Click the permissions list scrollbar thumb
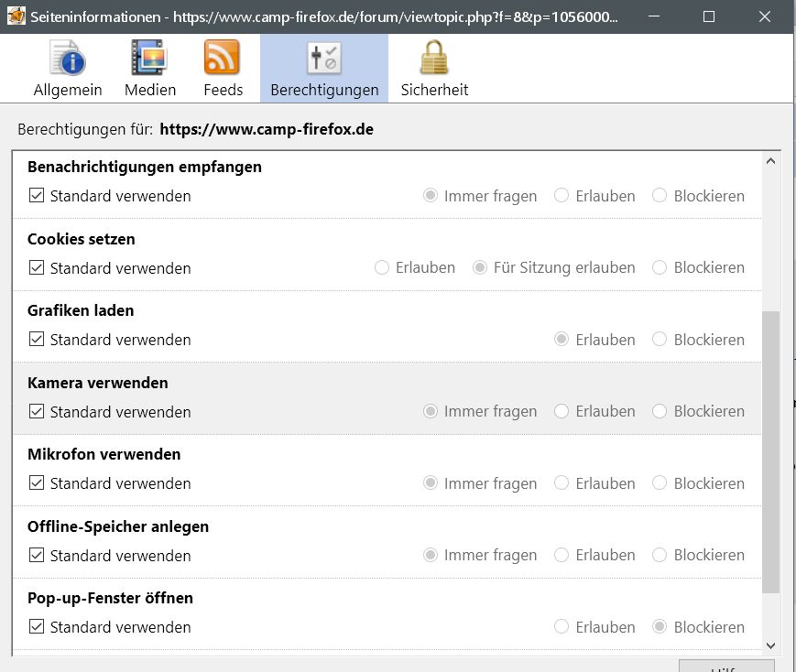The width and height of the screenshot is (796, 672). (x=770, y=451)
